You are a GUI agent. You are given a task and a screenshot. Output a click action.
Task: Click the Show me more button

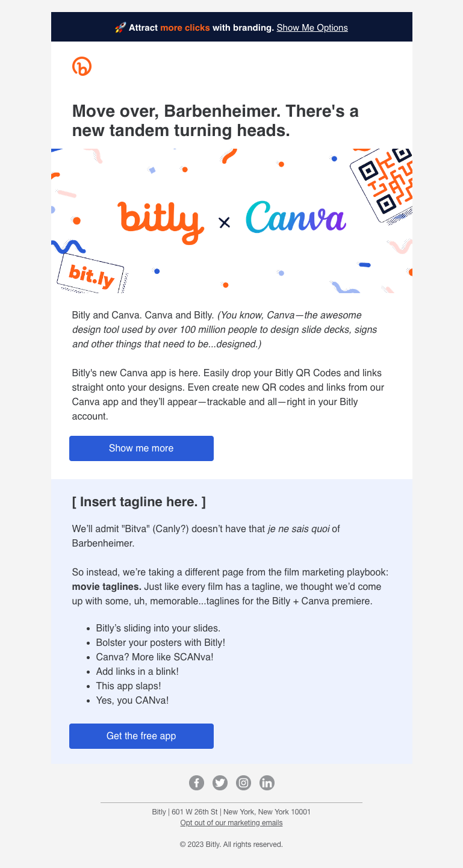tap(141, 448)
